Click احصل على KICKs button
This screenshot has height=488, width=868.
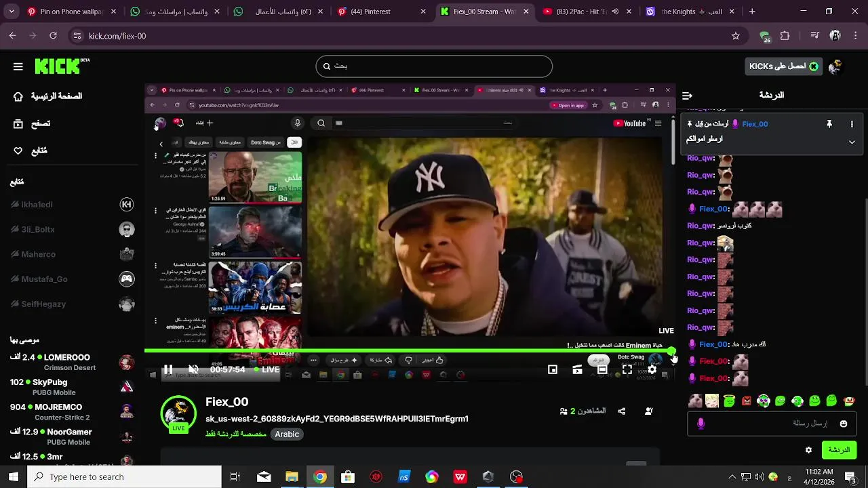pyautogui.click(x=783, y=66)
